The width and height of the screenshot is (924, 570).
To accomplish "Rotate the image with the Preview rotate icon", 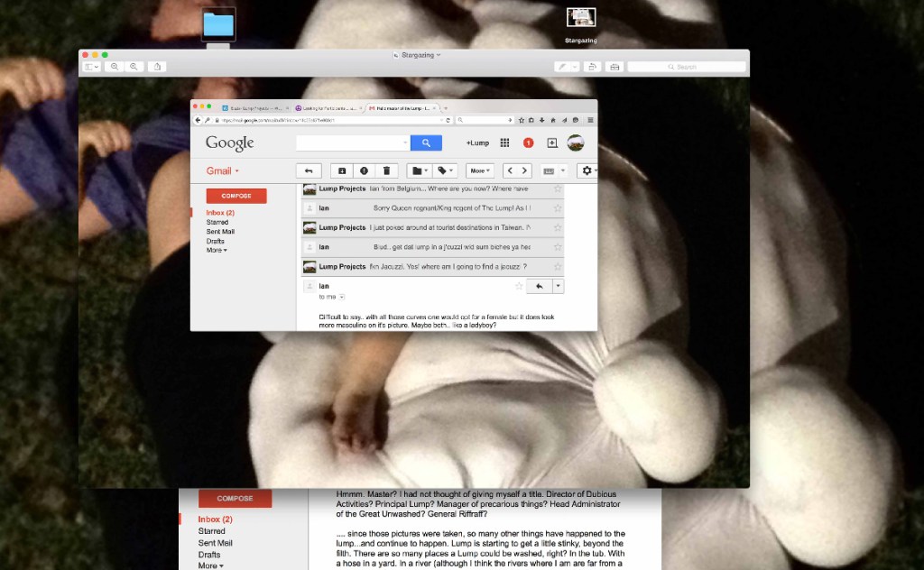I will pos(592,67).
